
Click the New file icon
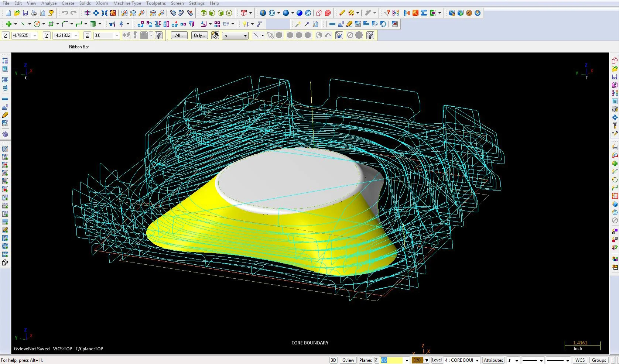8,13
